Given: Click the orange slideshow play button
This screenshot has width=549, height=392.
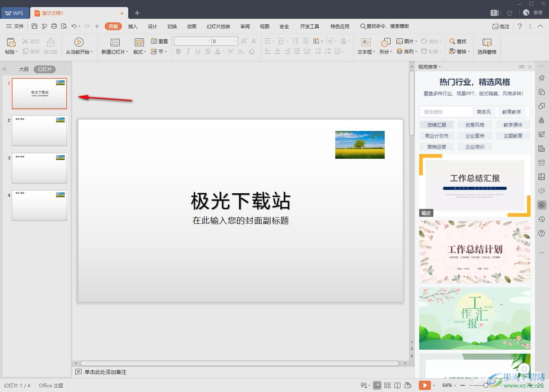Looking at the screenshot, I should (425, 385).
